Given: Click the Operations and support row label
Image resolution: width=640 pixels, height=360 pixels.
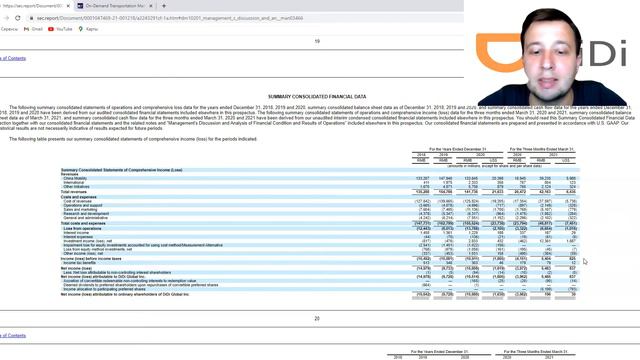Looking at the screenshot, I should coord(83,205).
